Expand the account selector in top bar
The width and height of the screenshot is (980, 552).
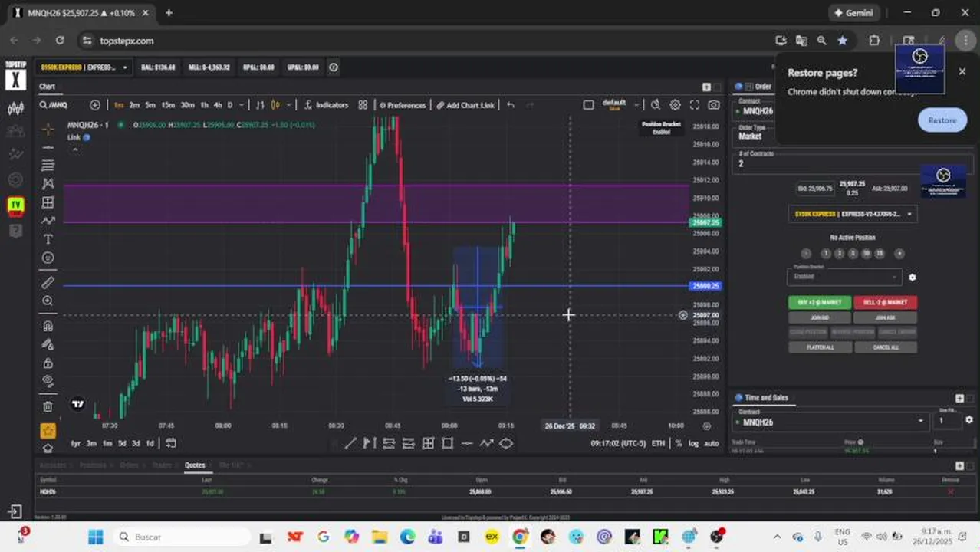[x=85, y=67]
